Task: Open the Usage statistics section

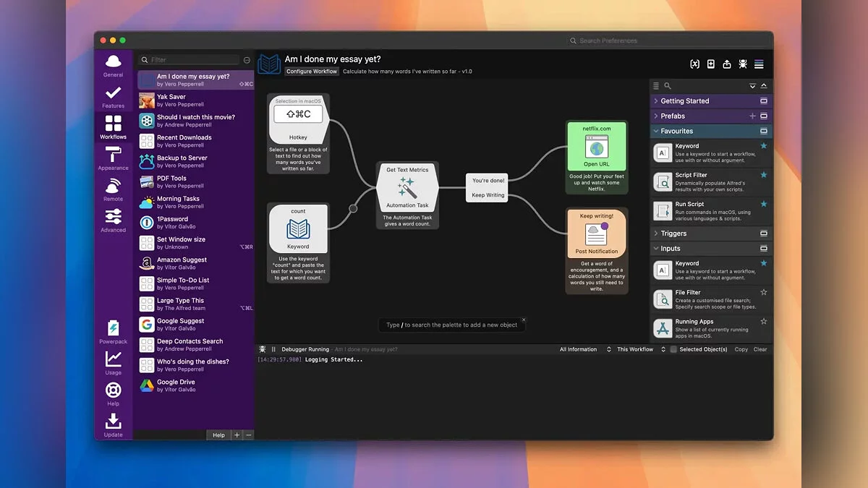Action: 113,363
